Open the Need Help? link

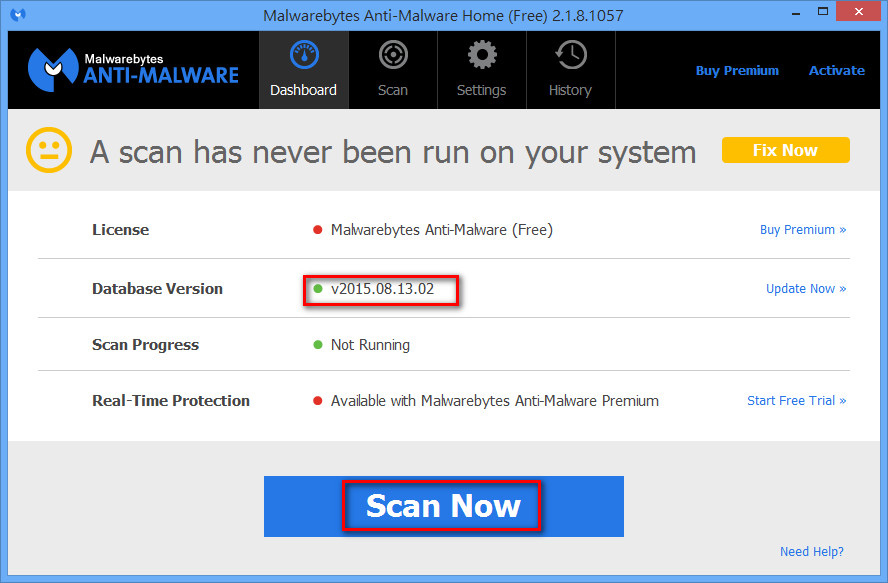point(812,551)
